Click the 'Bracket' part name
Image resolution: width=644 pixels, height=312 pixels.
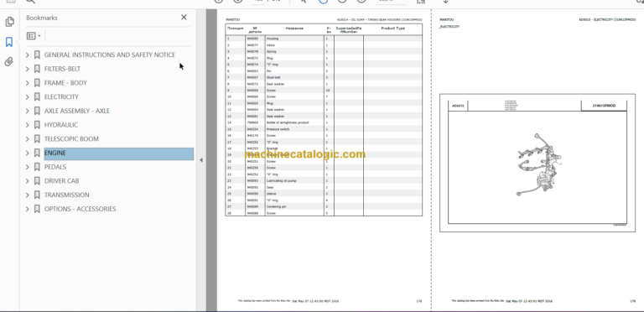click(272, 148)
